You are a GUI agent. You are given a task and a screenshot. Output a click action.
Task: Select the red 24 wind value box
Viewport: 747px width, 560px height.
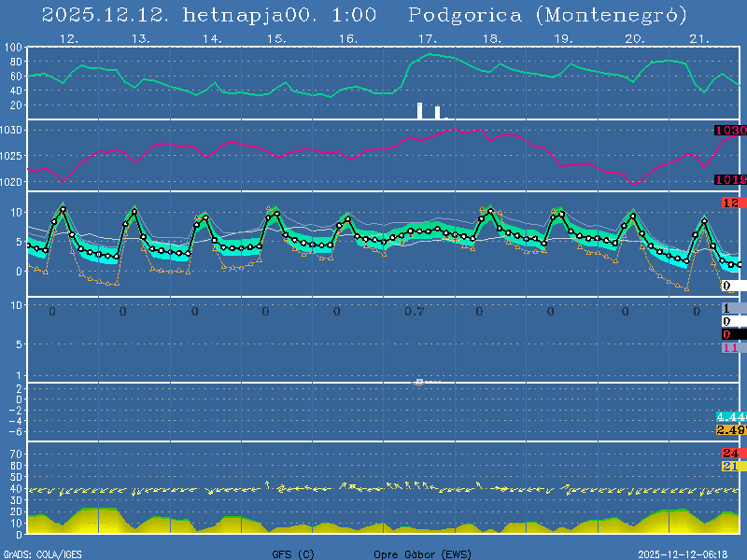pos(730,454)
